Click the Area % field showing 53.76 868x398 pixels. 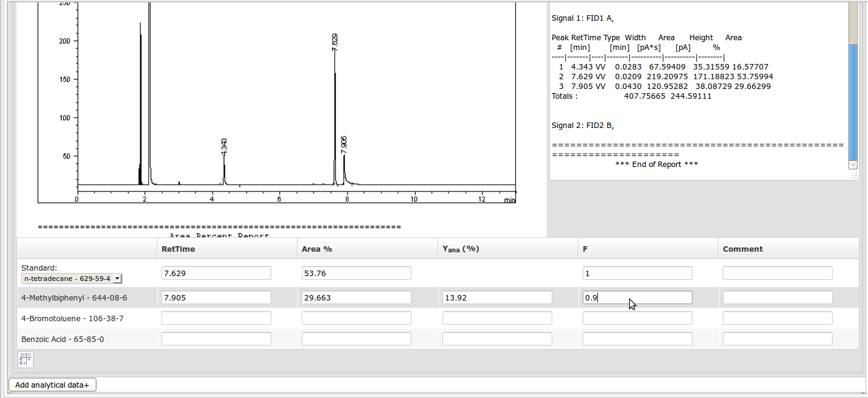click(356, 273)
